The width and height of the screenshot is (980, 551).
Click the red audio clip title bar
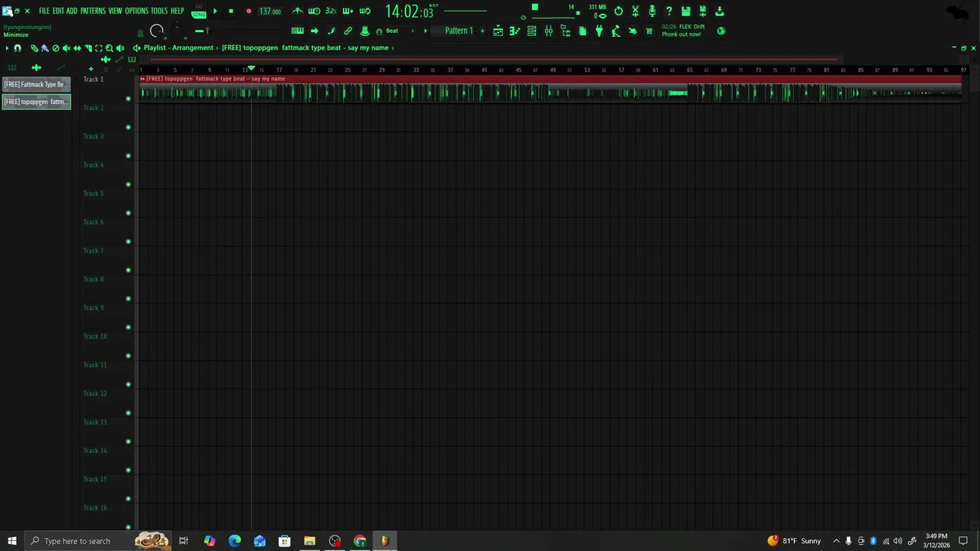(x=550, y=79)
